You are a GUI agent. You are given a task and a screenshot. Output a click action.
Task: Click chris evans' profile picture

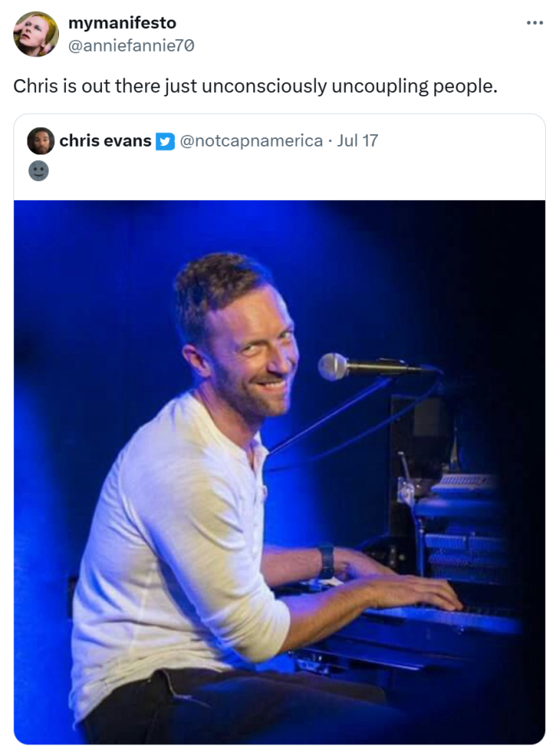point(41,141)
